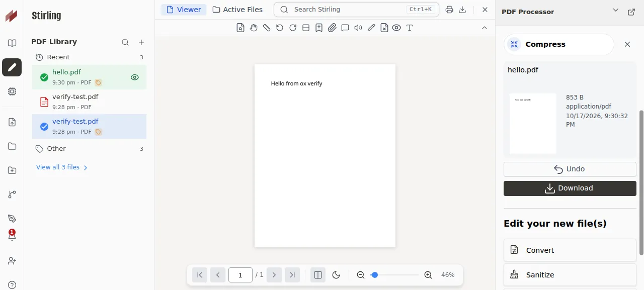This screenshot has width=644, height=290.
Task: Click the Search Stirling field
Action: (356, 10)
